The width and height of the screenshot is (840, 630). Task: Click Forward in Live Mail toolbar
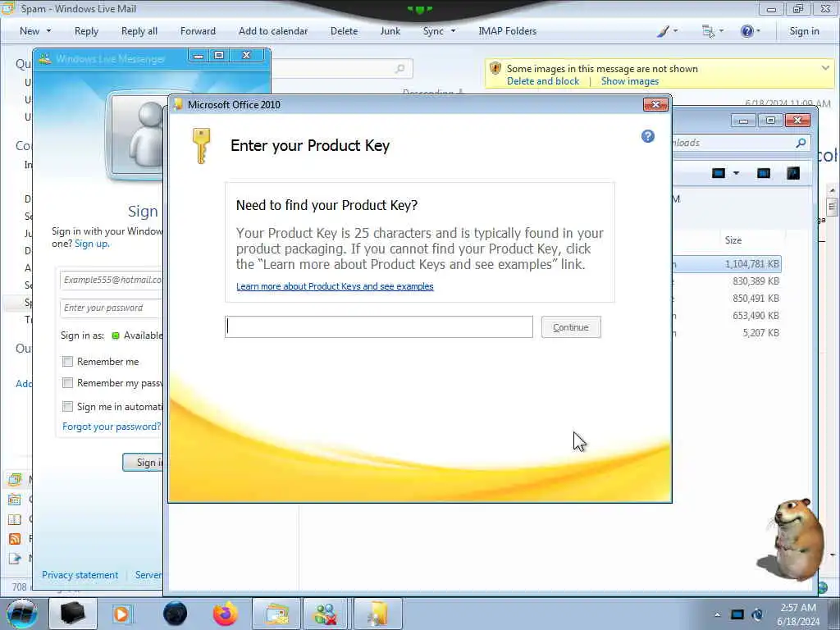coord(198,31)
